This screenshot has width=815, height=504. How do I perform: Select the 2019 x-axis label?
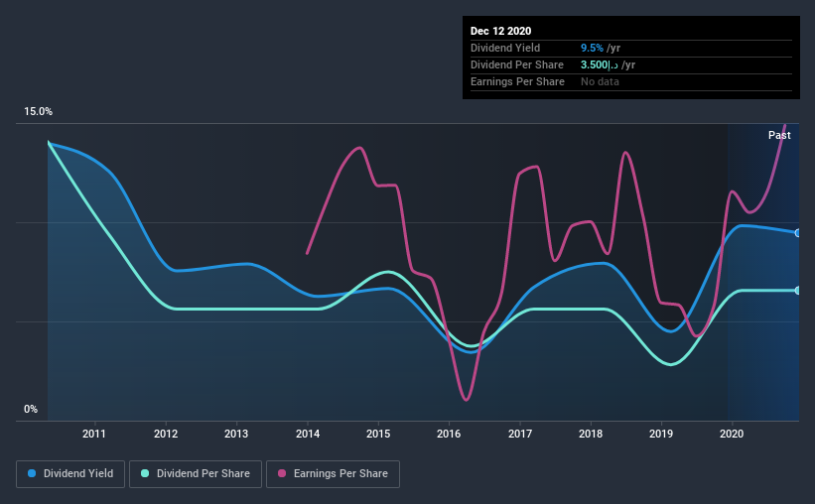click(661, 434)
